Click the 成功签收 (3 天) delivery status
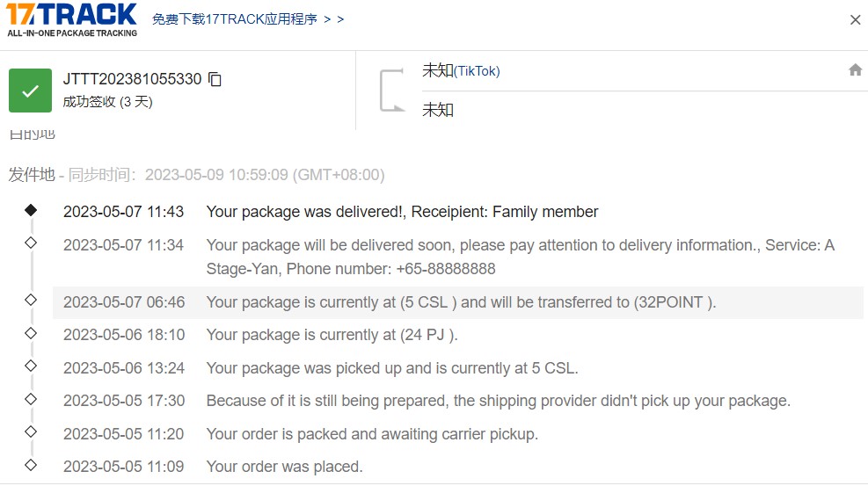 click(x=107, y=102)
